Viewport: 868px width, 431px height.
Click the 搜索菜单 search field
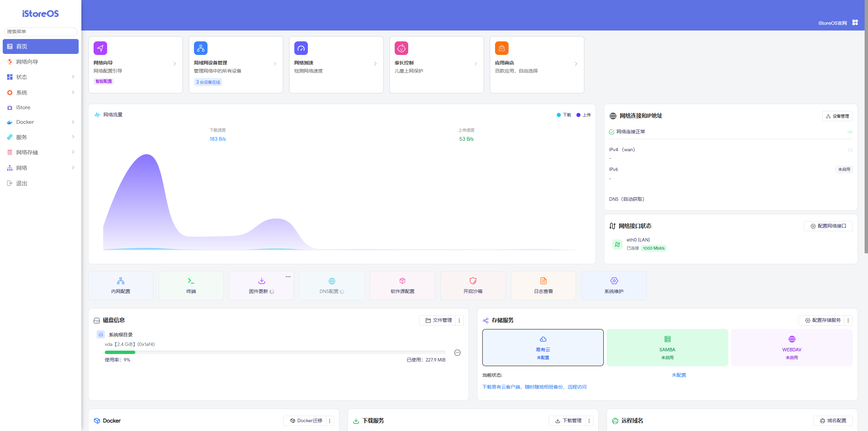[x=41, y=32]
